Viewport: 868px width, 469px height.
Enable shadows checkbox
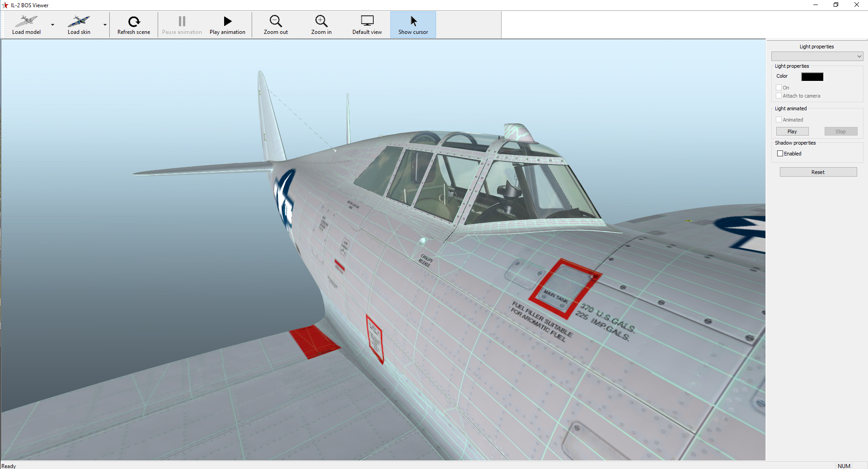[x=780, y=154]
